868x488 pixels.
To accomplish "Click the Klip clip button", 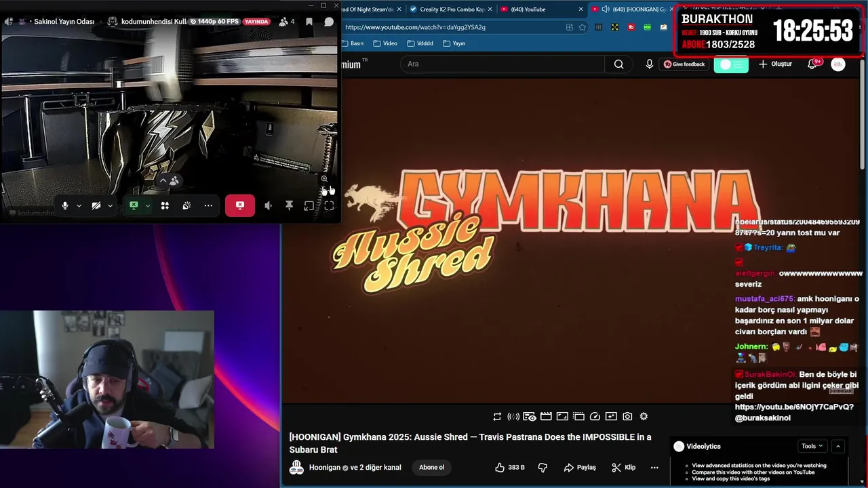I will [x=623, y=467].
